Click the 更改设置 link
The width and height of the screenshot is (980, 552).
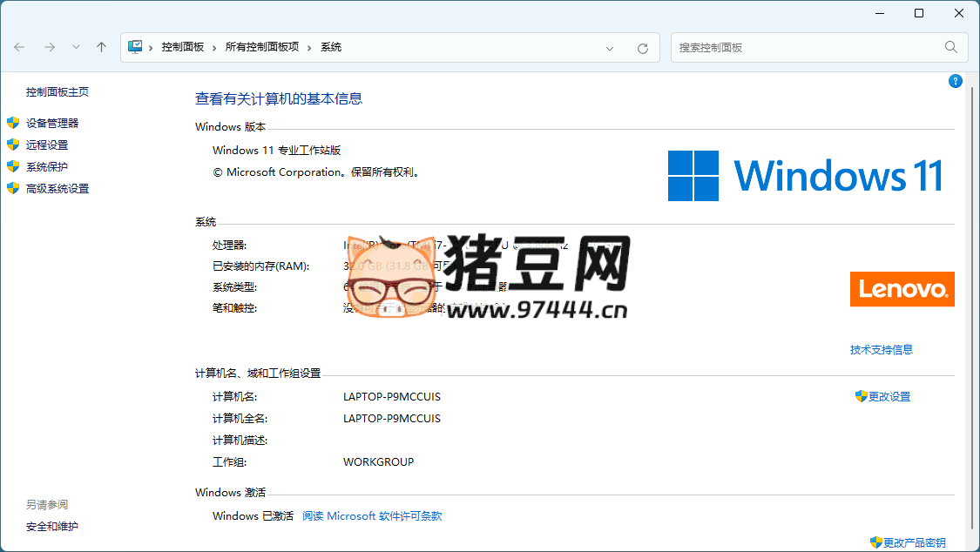(889, 396)
